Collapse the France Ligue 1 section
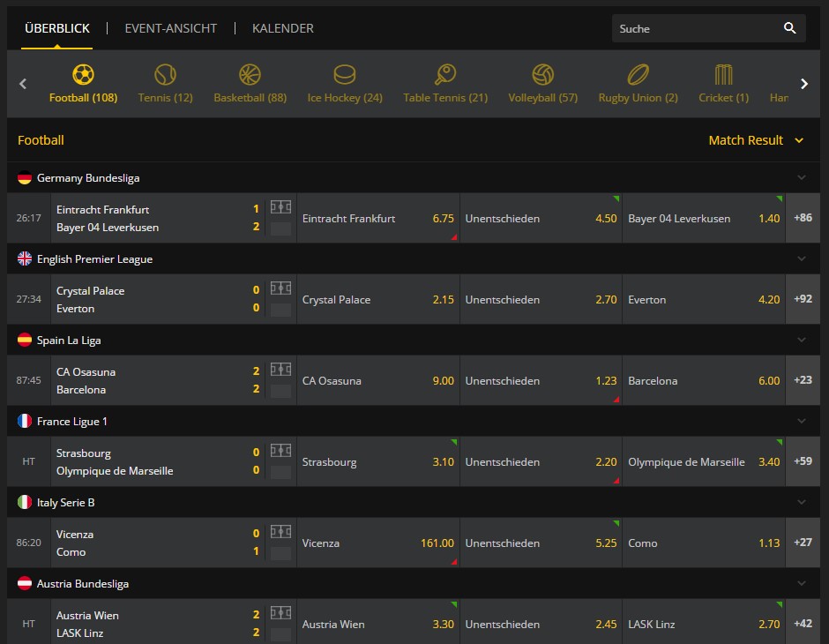Image resolution: width=829 pixels, height=644 pixels. pyautogui.click(x=802, y=421)
